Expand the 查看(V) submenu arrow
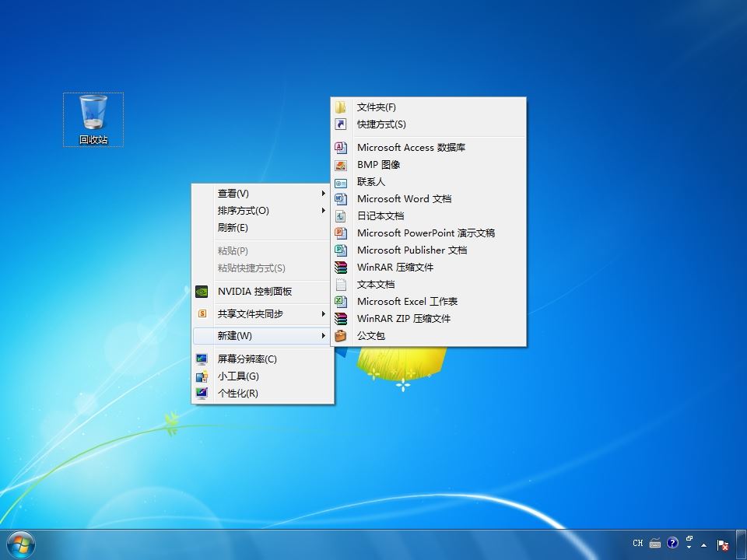Image resolution: width=747 pixels, height=560 pixels. click(323, 194)
